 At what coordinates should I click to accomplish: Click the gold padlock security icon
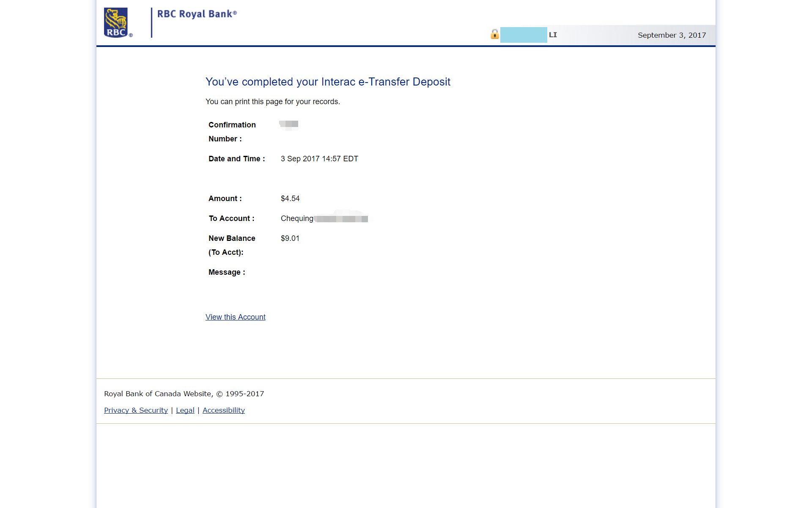pos(494,34)
